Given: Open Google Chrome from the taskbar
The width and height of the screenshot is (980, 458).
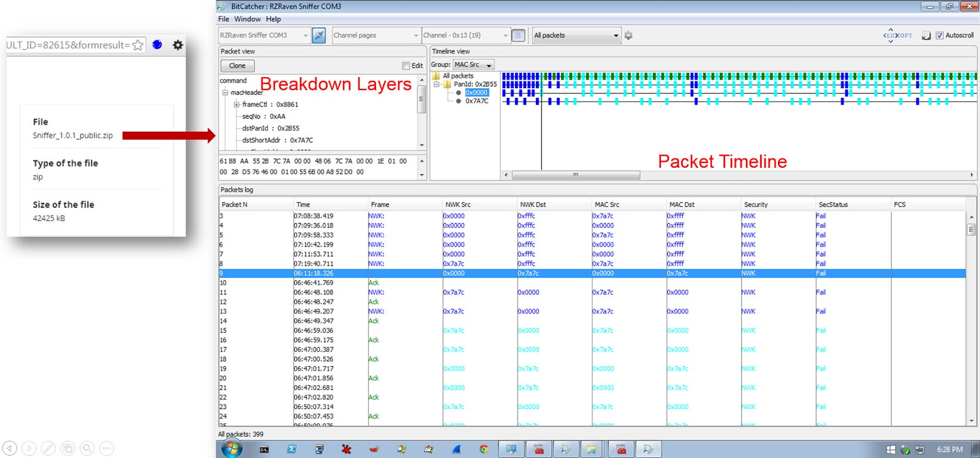Looking at the screenshot, I should coord(484,449).
